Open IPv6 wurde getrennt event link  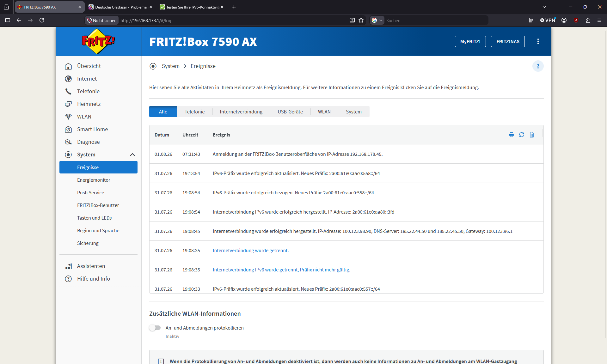tap(281, 270)
